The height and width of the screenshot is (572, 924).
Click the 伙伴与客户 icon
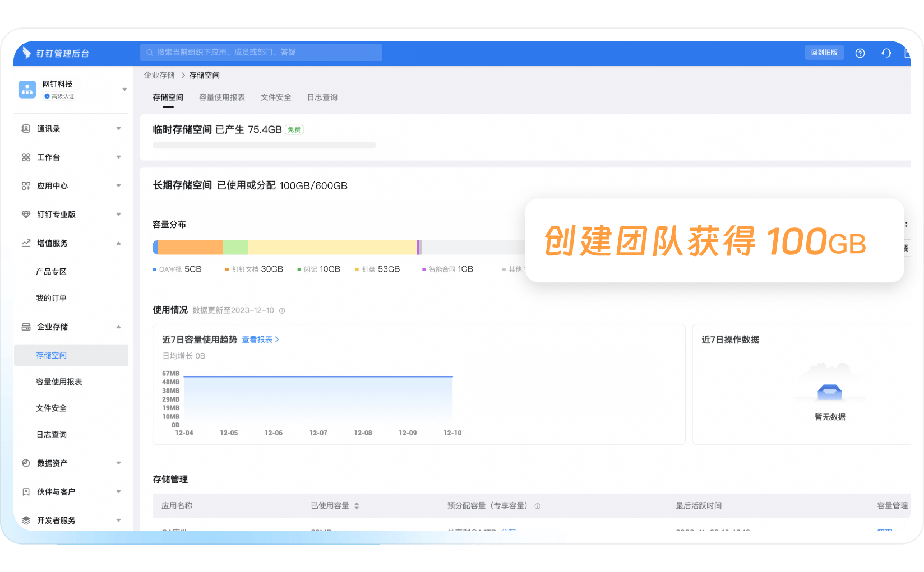click(26, 492)
